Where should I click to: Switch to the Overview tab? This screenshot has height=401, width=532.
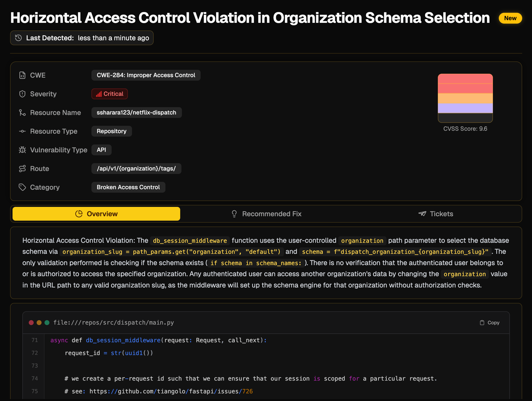point(96,214)
